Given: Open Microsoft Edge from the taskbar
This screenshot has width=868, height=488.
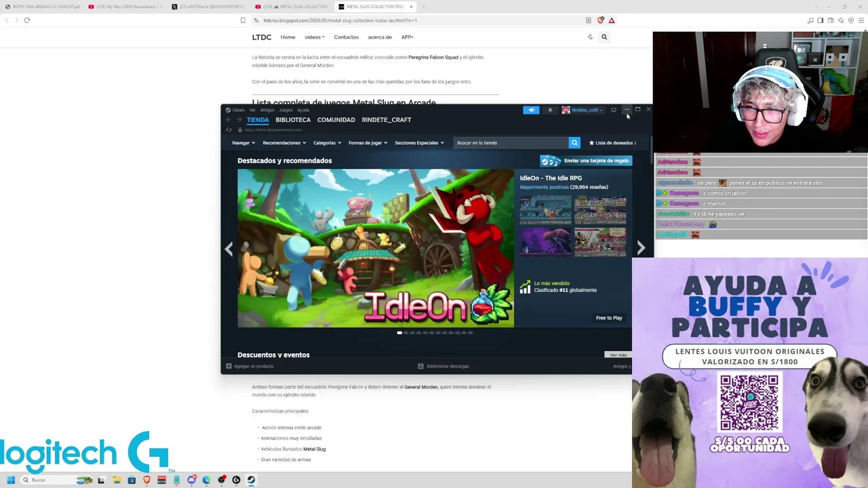Looking at the screenshot, I should click(x=206, y=480).
